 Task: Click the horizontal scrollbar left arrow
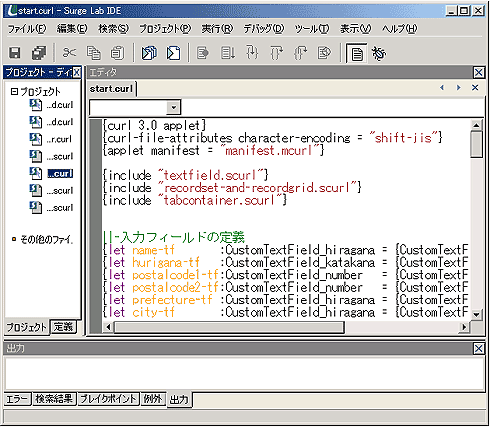click(x=108, y=327)
